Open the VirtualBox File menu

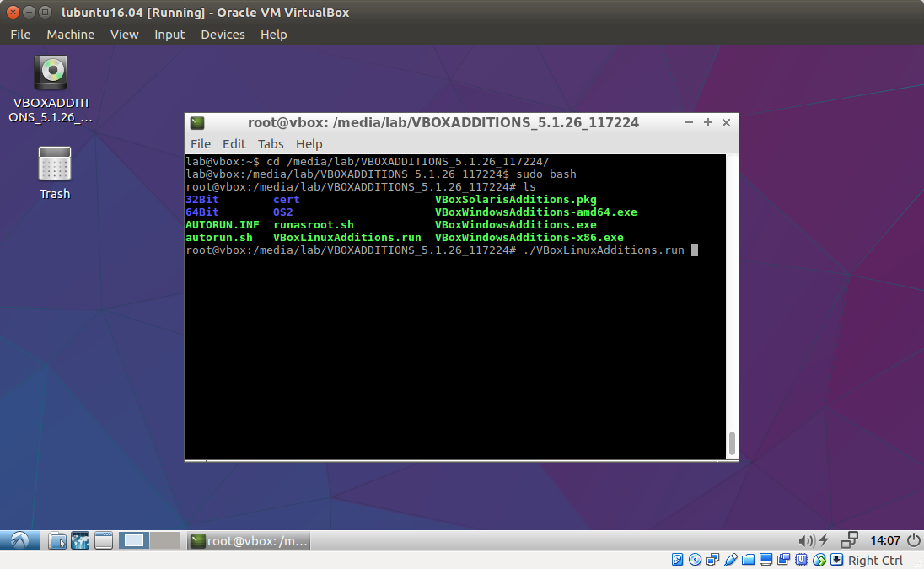(x=20, y=35)
